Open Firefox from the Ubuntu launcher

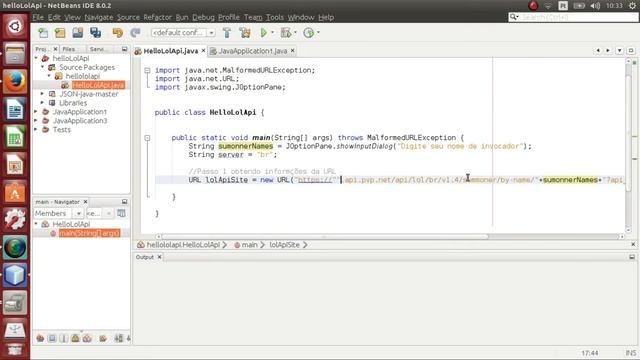click(x=15, y=81)
